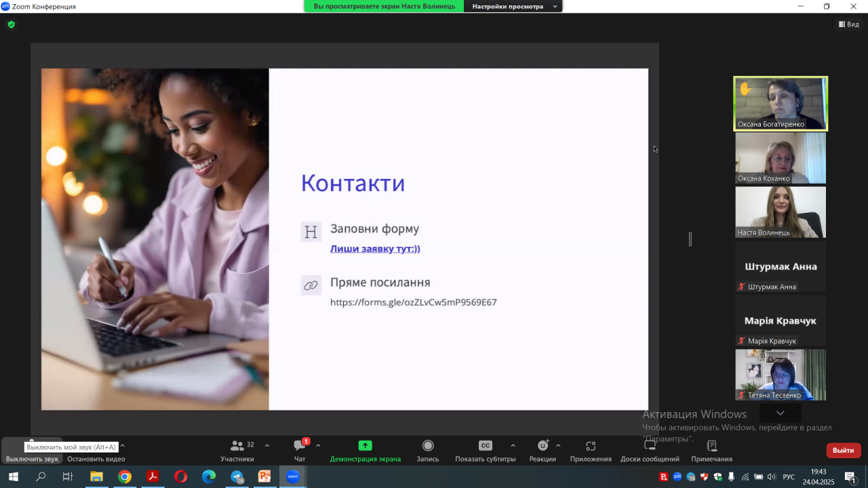868x488 pixels.
Task: Click Zoom icon in taskbar
Action: 293,476
